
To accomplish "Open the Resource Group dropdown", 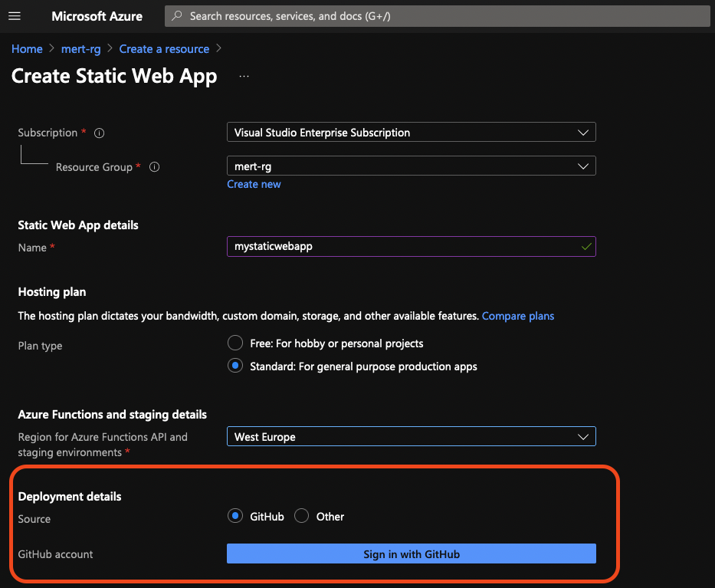I will point(412,166).
